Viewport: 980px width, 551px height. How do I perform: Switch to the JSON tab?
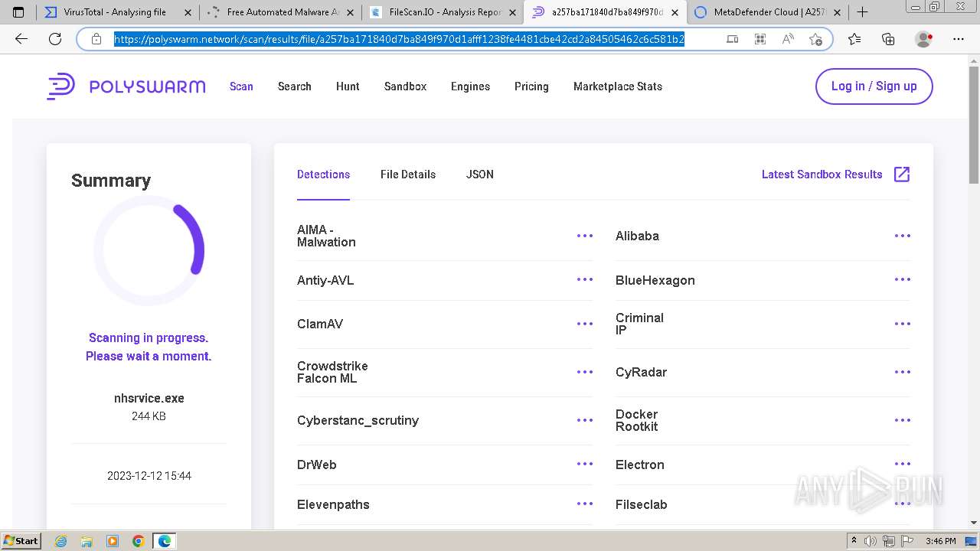pos(480,174)
